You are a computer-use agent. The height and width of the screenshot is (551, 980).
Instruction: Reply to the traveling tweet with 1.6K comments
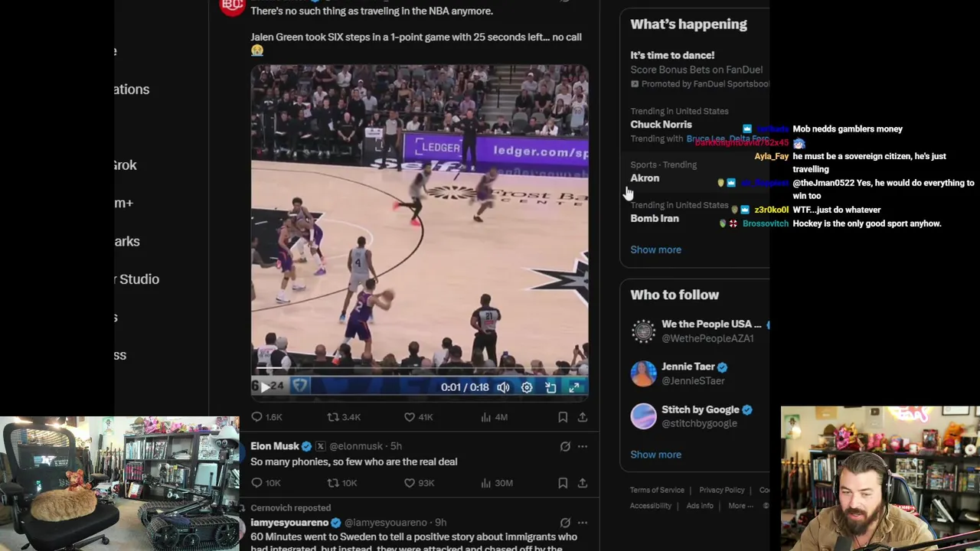pyautogui.click(x=267, y=417)
